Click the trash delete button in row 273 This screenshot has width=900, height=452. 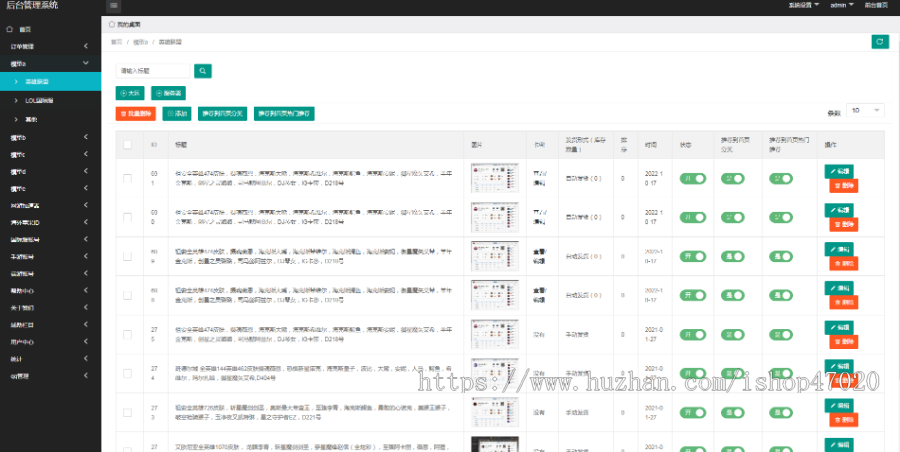pyautogui.click(x=844, y=420)
